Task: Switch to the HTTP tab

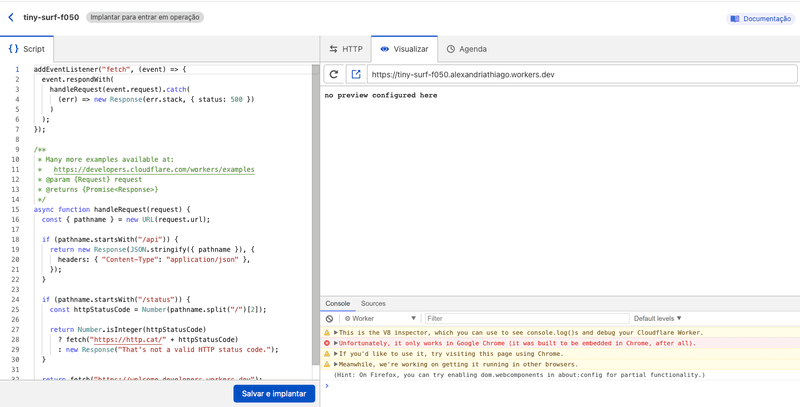Action: (346, 49)
